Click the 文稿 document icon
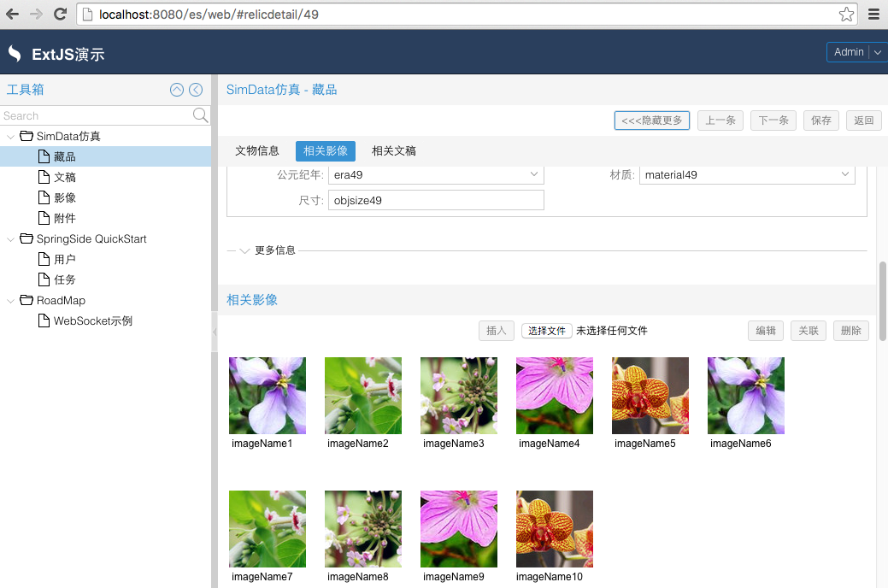The height and width of the screenshot is (588, 888). coord(44,177)
